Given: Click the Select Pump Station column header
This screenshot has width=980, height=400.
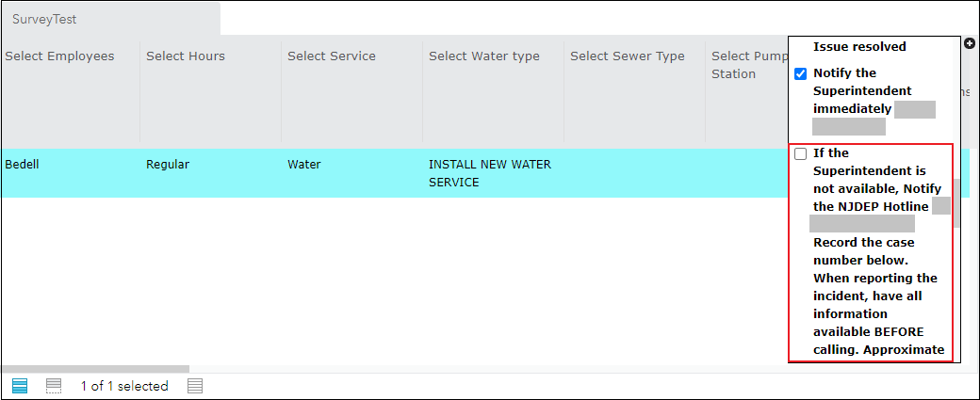Looking at the screenshot, I should [744, 65].
